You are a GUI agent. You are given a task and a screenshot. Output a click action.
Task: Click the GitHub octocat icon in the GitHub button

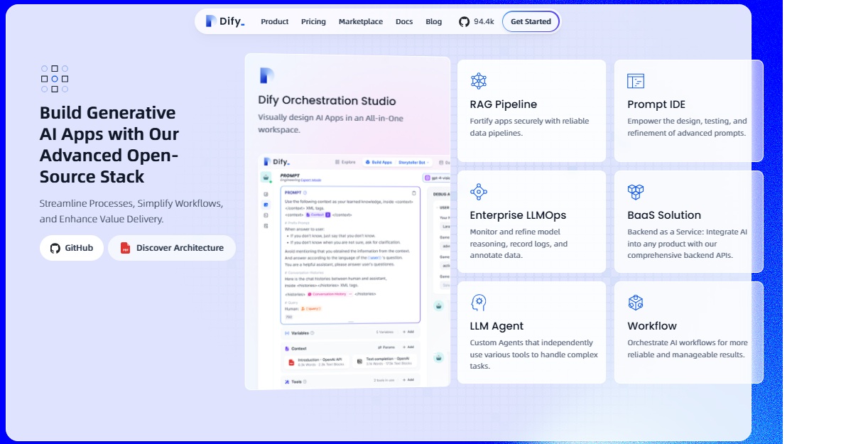point(55,248)
